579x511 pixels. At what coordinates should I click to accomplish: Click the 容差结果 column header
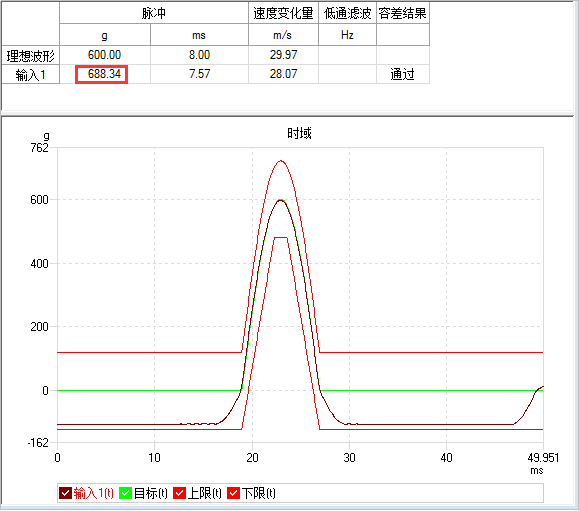[403, 13]
